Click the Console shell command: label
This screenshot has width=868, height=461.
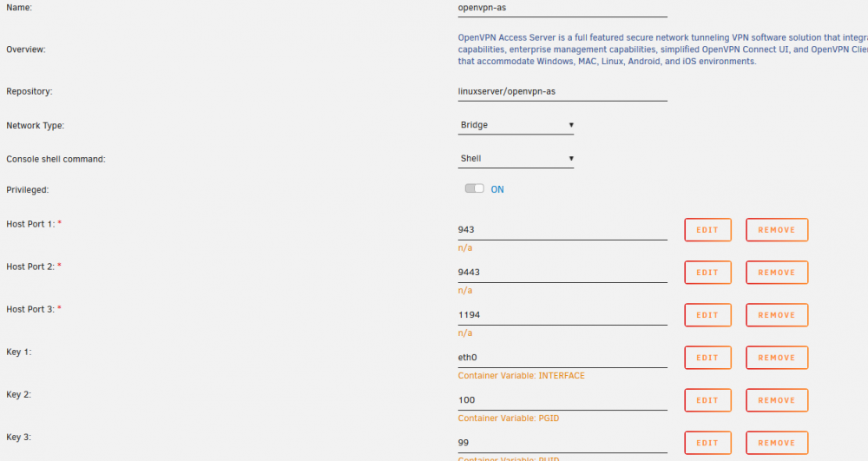pos(56,160)
